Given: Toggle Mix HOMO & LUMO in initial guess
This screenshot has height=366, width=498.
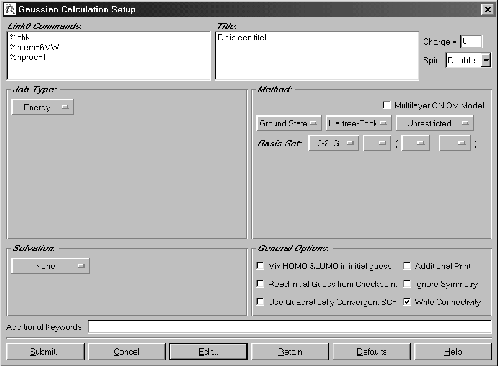Looking at the screenshot, I should click(260, 266).
